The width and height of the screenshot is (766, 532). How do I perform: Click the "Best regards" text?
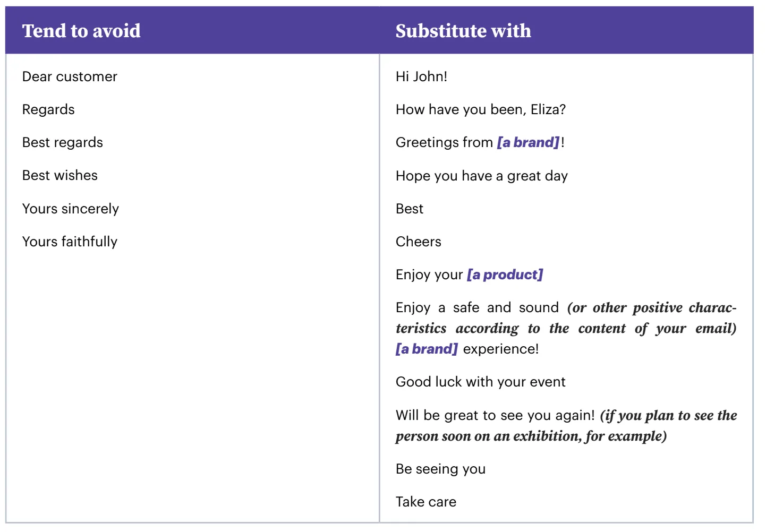tap(63, 142)
